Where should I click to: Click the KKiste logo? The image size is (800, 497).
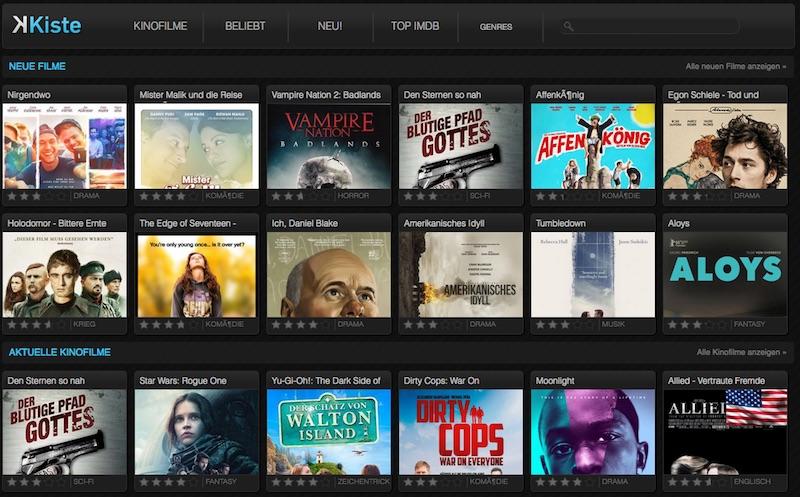click(47, 25)
